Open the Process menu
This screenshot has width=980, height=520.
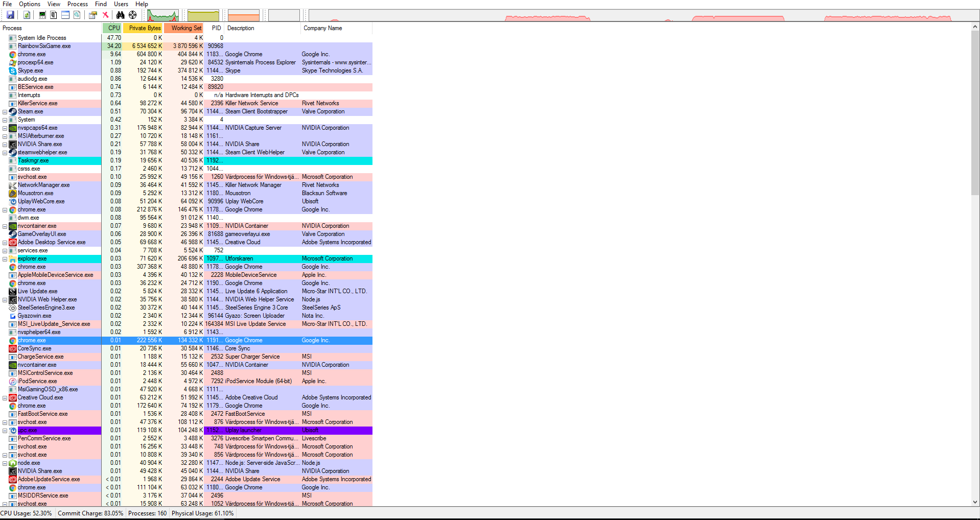pos(78,4)
